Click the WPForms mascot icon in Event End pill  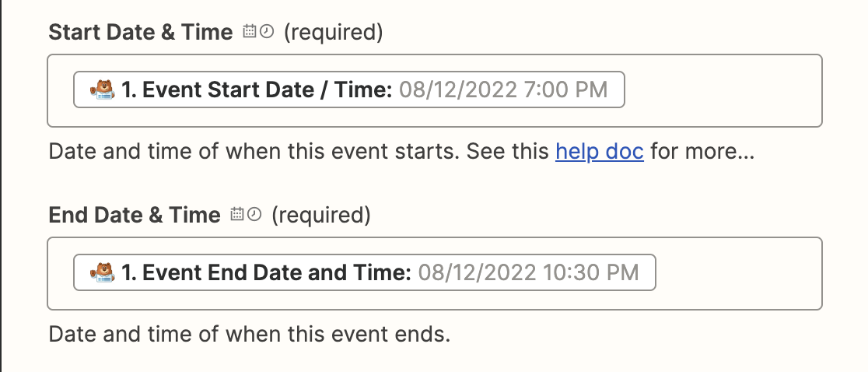tap(103, 272)
